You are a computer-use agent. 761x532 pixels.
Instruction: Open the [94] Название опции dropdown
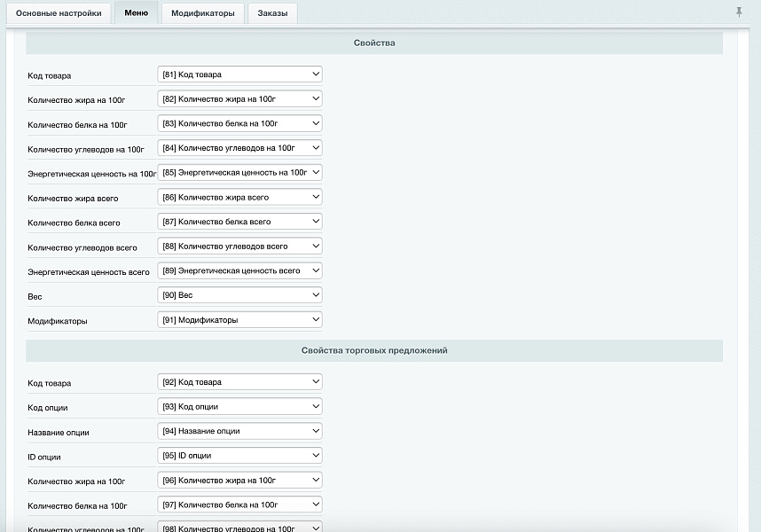239,431
